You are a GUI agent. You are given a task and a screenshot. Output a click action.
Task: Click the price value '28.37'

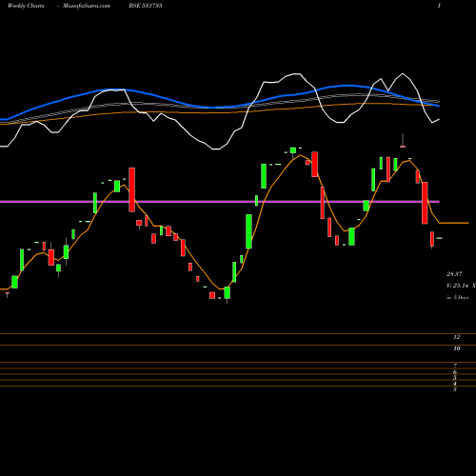(454, 274)
